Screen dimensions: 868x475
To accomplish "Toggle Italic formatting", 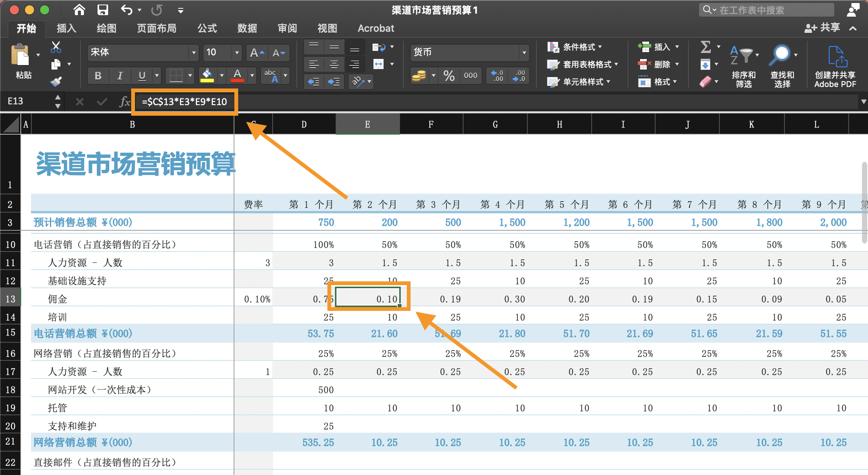I will [x=120, y=76].
